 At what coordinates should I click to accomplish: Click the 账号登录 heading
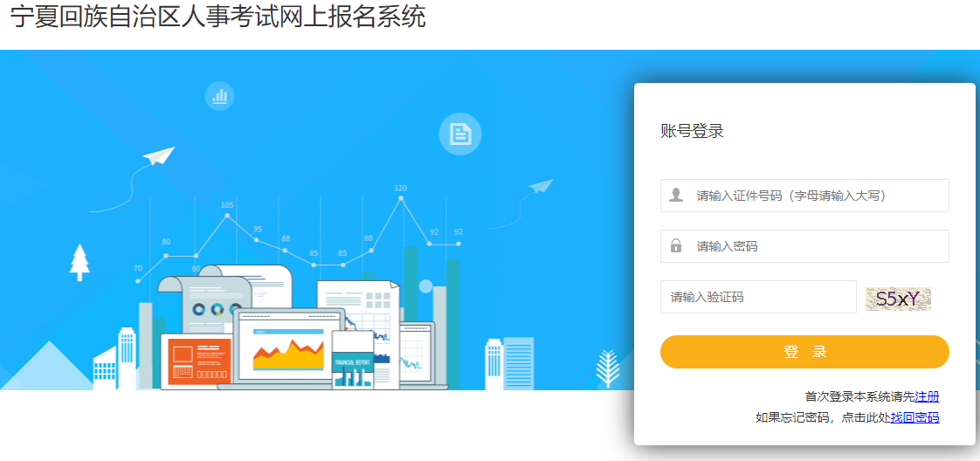(x=692, y=131)
